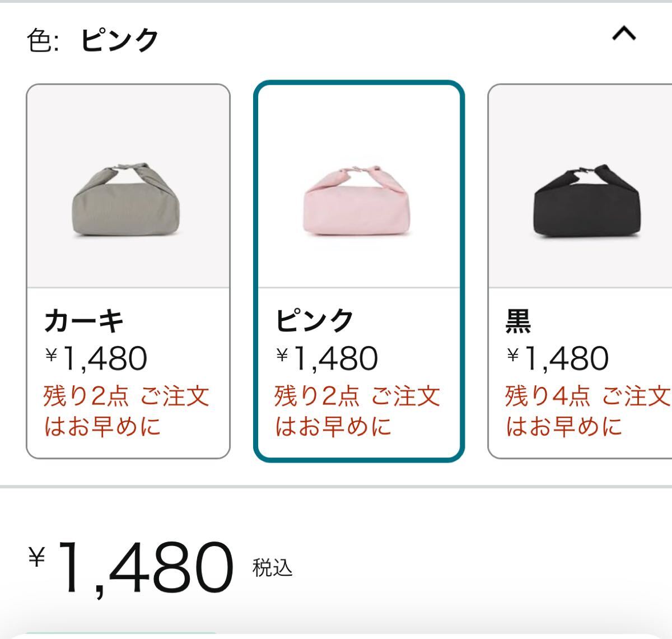
Task: Click the ピンク text in color header
Action: (119, 40)
